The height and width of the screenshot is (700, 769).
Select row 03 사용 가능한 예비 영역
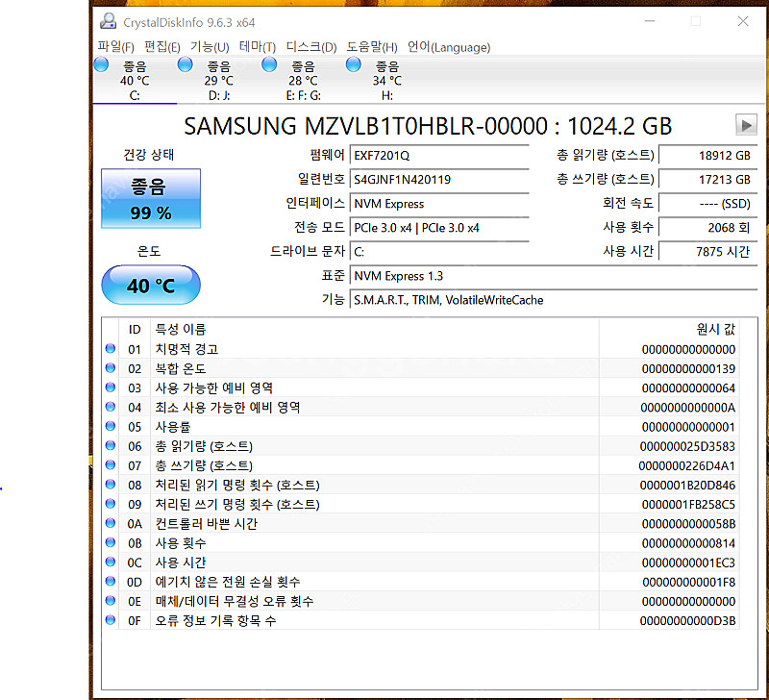(420, 388)
